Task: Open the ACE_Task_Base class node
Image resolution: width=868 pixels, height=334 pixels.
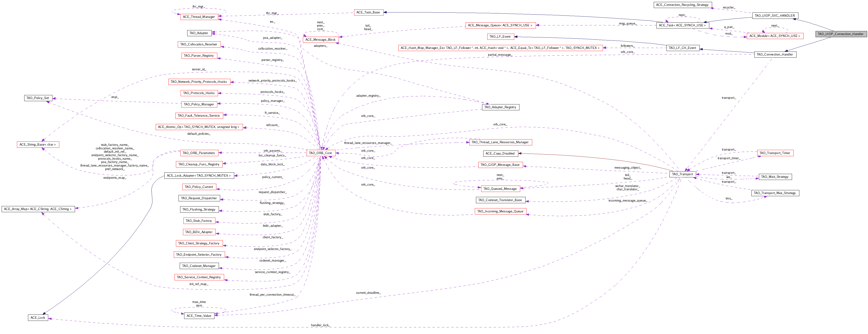Action: coord(369,12)
